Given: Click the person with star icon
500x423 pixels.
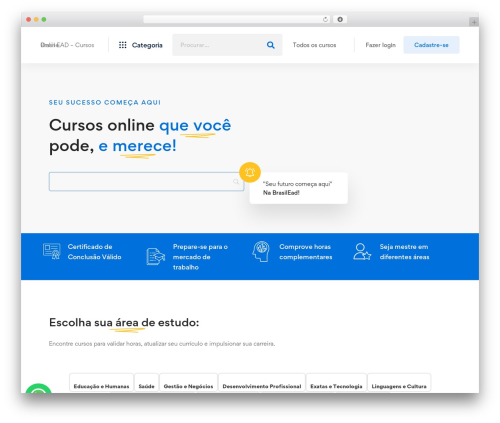Looking at the screenshot, I should pos(362,252).
